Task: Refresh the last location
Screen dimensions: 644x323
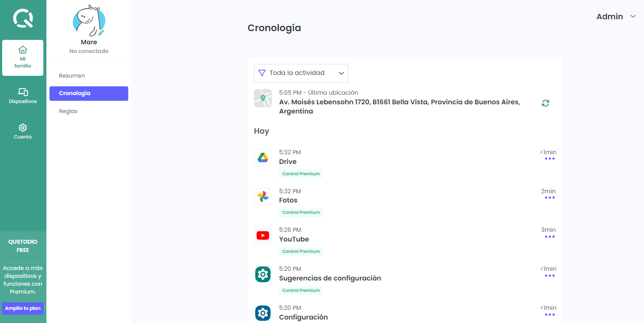Action: (545, 103)
